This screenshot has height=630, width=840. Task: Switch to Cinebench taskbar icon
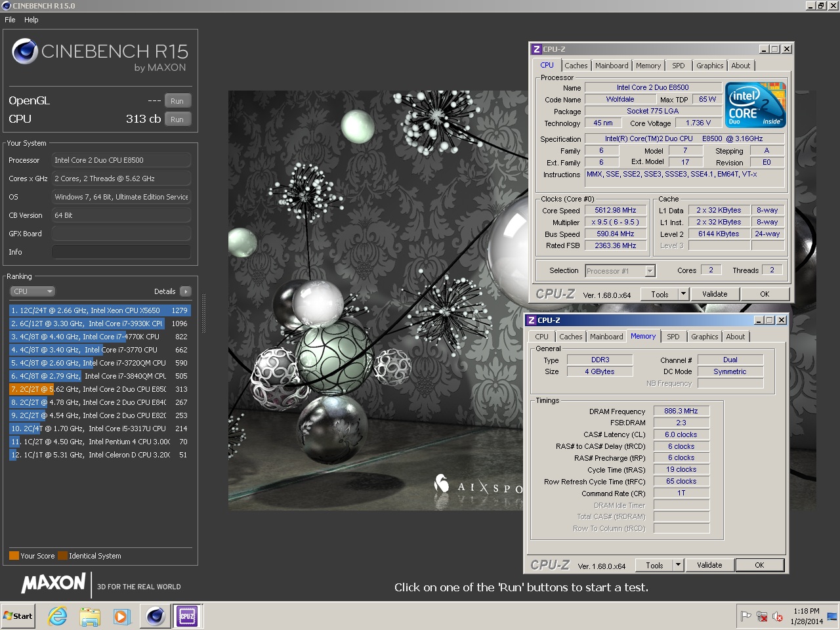[156, 616]
